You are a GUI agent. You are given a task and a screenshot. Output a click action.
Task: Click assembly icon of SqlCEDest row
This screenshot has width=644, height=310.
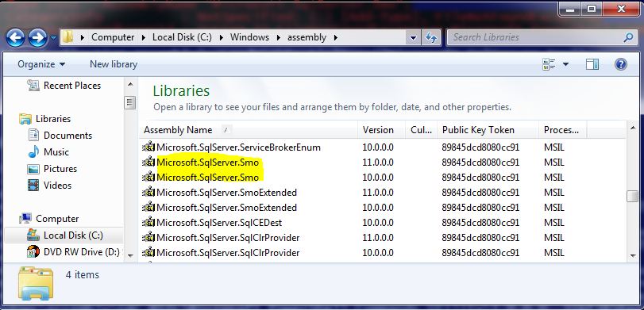pos(148,222)
